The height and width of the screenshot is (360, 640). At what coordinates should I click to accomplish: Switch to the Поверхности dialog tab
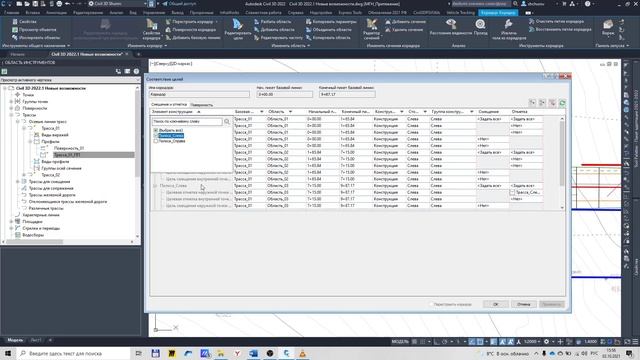pyautogui.click(x=202, y=105)
